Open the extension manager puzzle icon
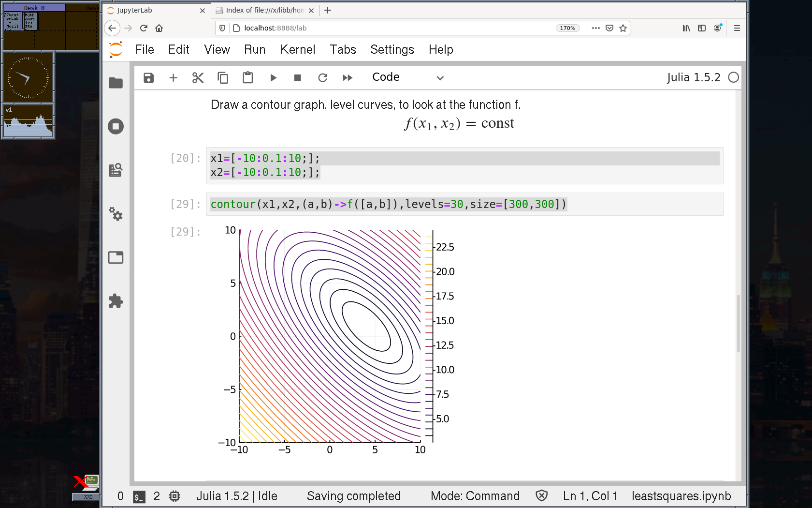Viewport: 812px width, 508px height. pyautogui.click(x=116, y=301)
